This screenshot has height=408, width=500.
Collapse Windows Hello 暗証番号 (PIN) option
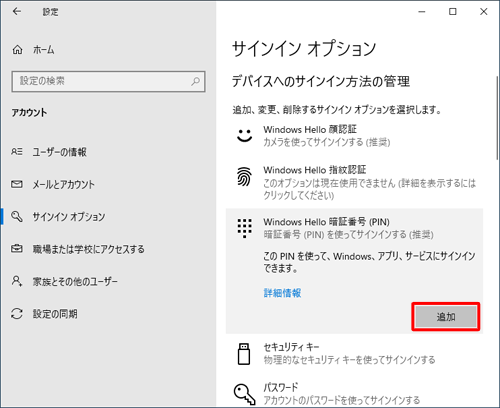click(x=354, y=228)
